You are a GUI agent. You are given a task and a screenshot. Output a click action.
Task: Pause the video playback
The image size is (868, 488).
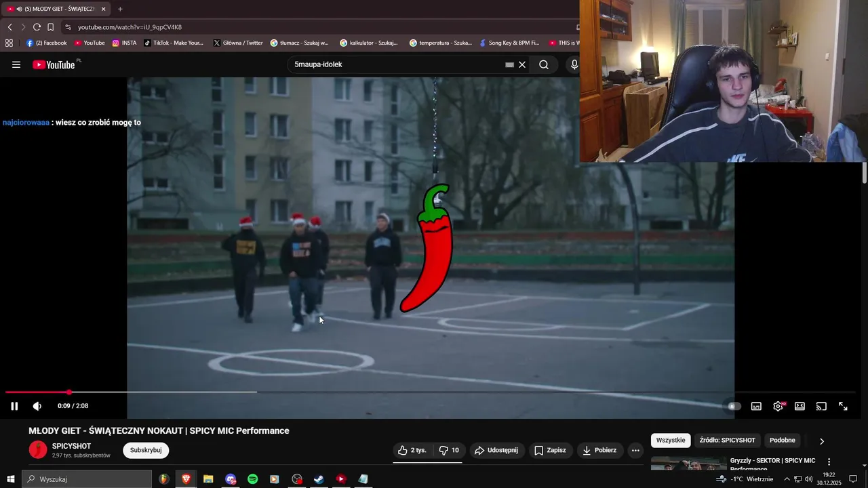(x=14, y=406)
